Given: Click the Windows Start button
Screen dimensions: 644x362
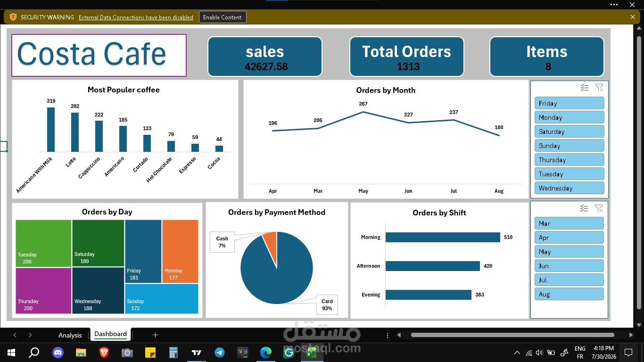Looking at the screenshot, I should pyautogui.click(x=11, y=352).
